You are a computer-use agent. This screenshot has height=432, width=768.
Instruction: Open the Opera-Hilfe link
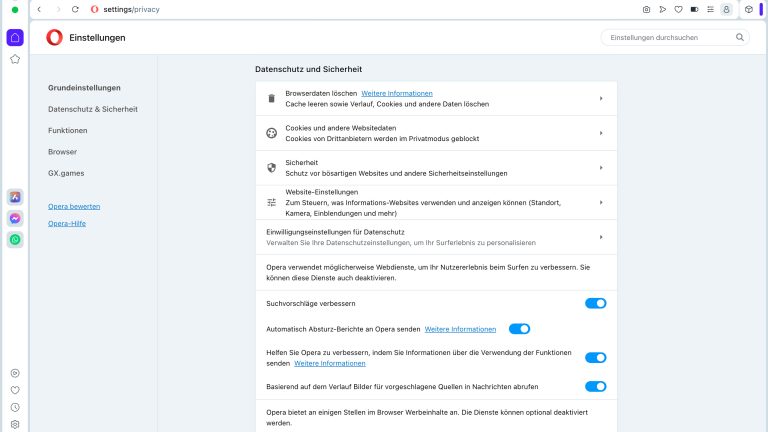coord(67,223)
